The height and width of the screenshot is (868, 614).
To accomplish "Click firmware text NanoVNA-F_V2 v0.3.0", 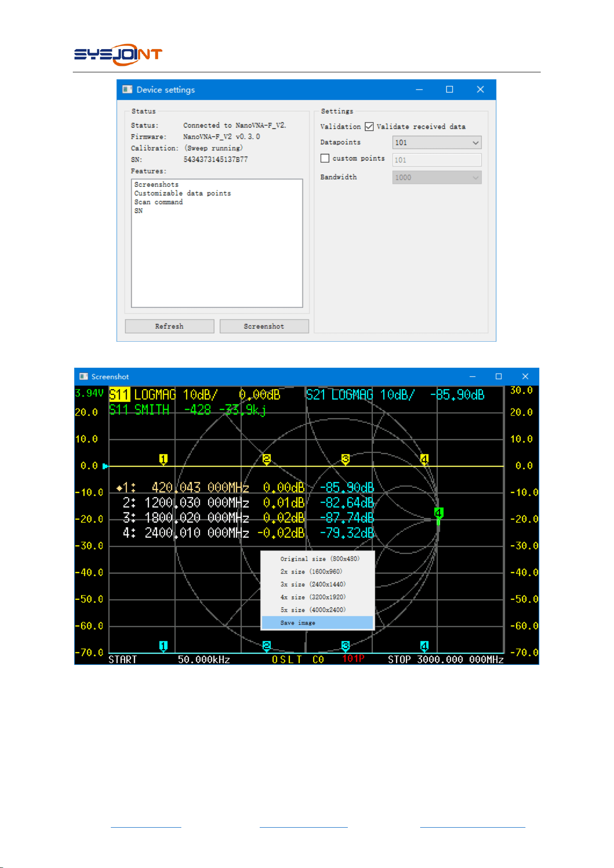I will [222, 137].
